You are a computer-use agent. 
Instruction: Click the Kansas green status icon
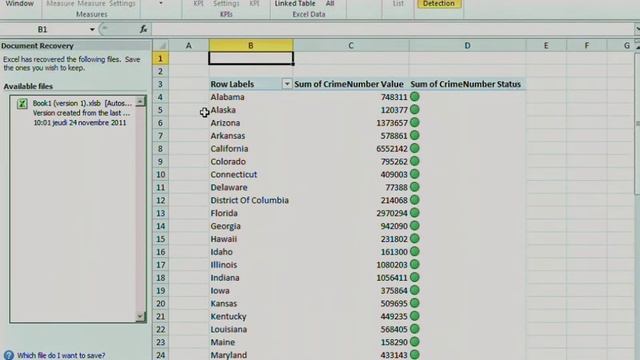[x=415, y=303]
